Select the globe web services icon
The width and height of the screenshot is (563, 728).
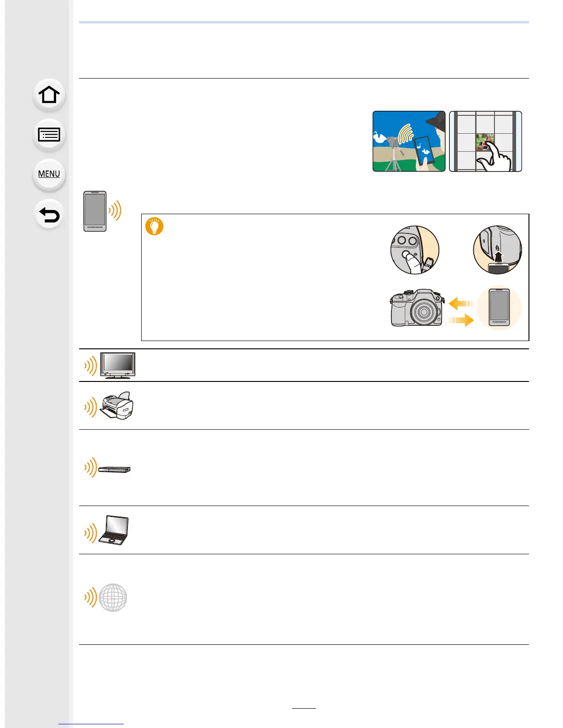click(106, 597)
